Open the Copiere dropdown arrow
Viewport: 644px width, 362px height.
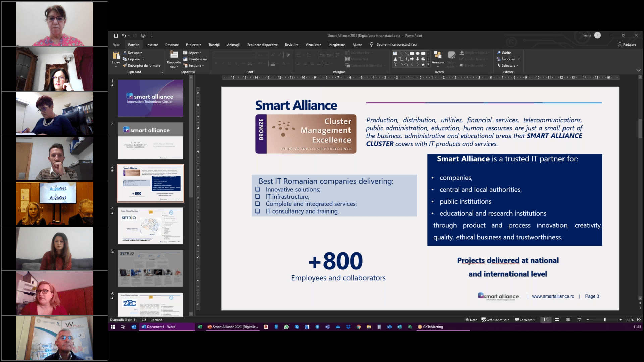click(143, 59)
